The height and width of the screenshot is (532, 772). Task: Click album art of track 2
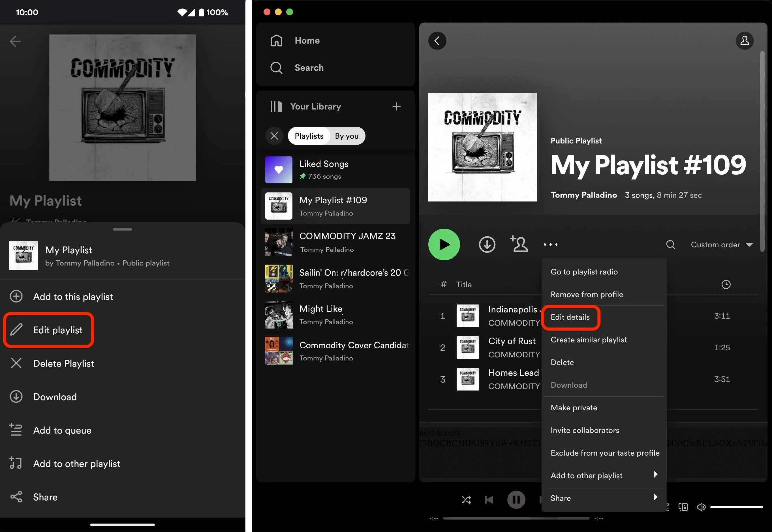(468, 347)
